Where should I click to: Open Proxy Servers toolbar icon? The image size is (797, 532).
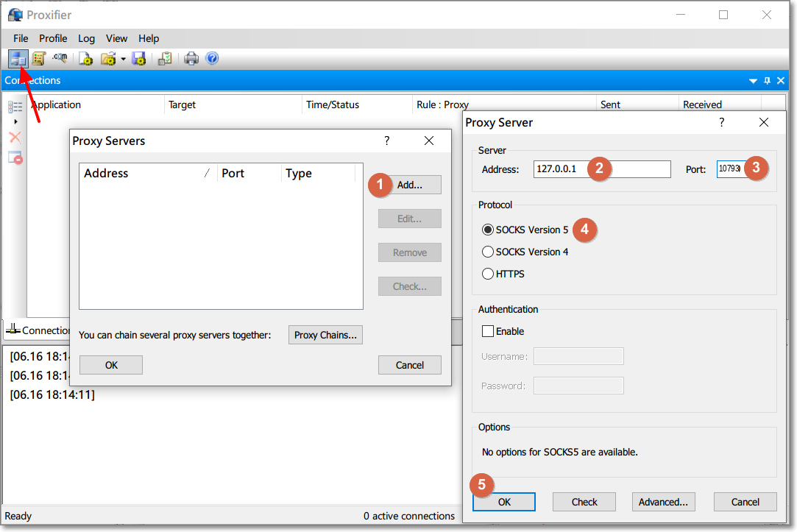pos(18,59)
